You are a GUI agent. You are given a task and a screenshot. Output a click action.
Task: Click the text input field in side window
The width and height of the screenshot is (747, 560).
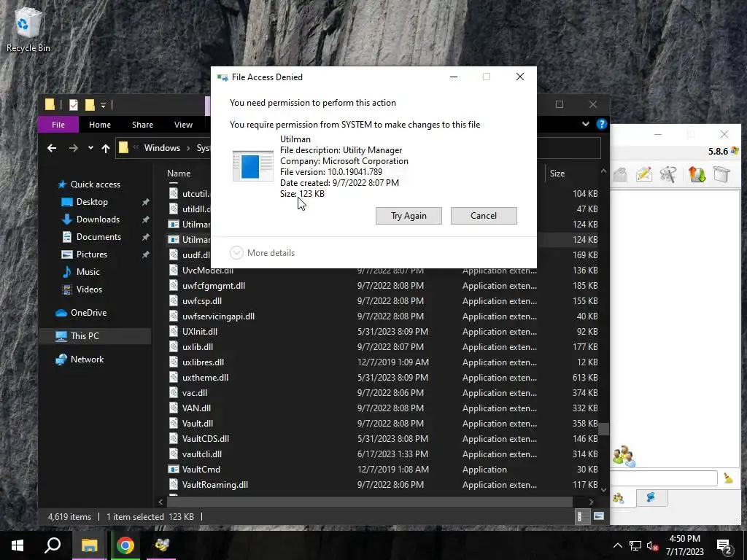click(x=664, y=478)
